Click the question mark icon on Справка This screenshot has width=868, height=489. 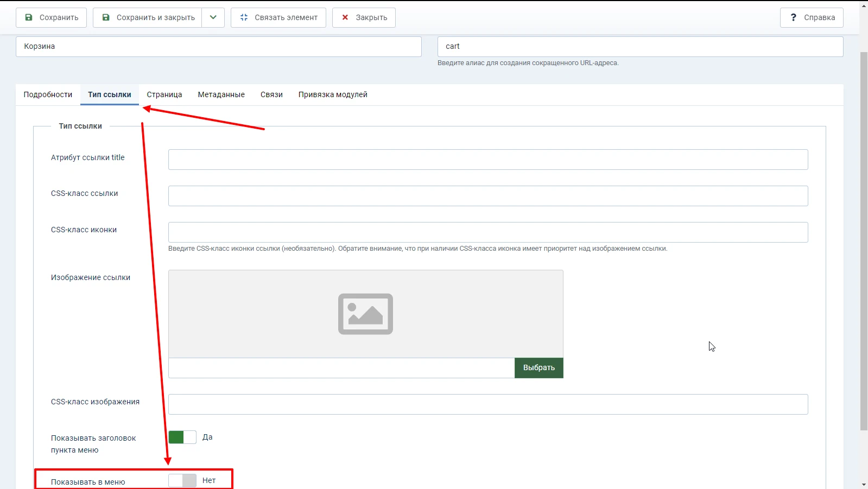pos(793,17)
